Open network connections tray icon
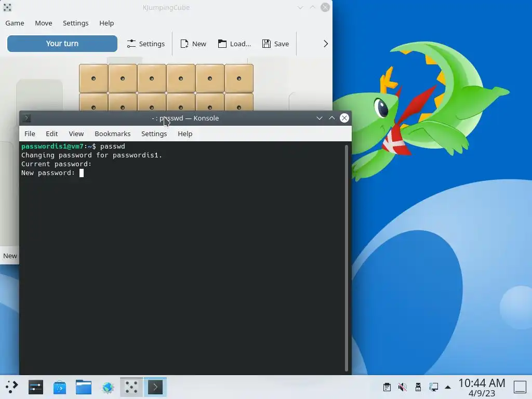The image size is (532, 399). click(434, 387)
